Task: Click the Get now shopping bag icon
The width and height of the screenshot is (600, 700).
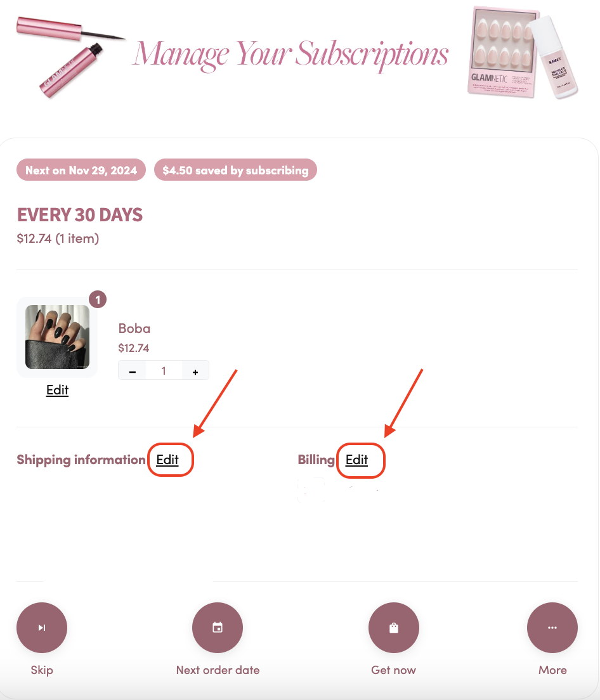Action: click(x=394, y=628)
